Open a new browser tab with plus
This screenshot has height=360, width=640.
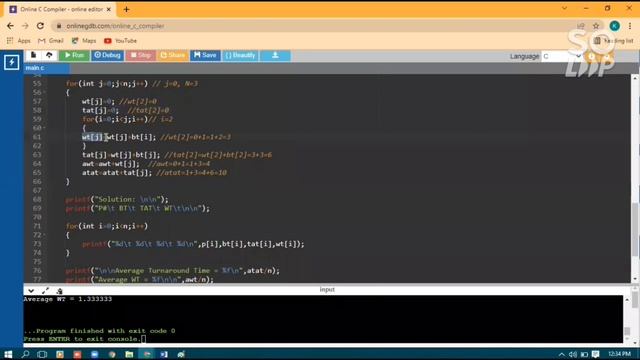pyautogui.click(x=126, y=9)
